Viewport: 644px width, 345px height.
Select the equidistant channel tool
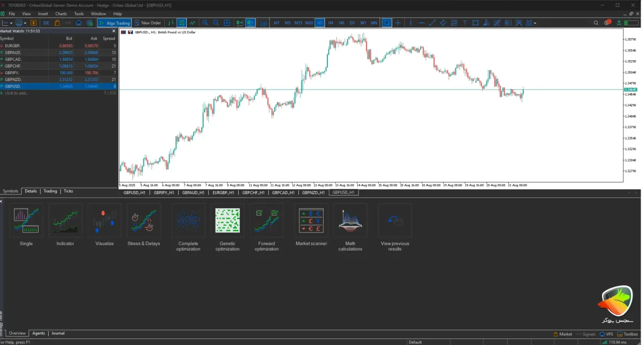pos(443,23)
